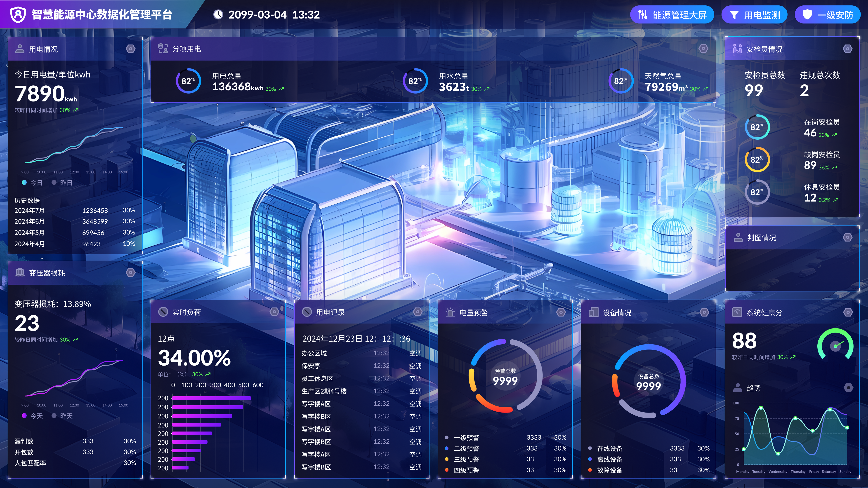Toggle the 二级预警 legend dot
The image size is (868, 488).
tap(446, 448)
